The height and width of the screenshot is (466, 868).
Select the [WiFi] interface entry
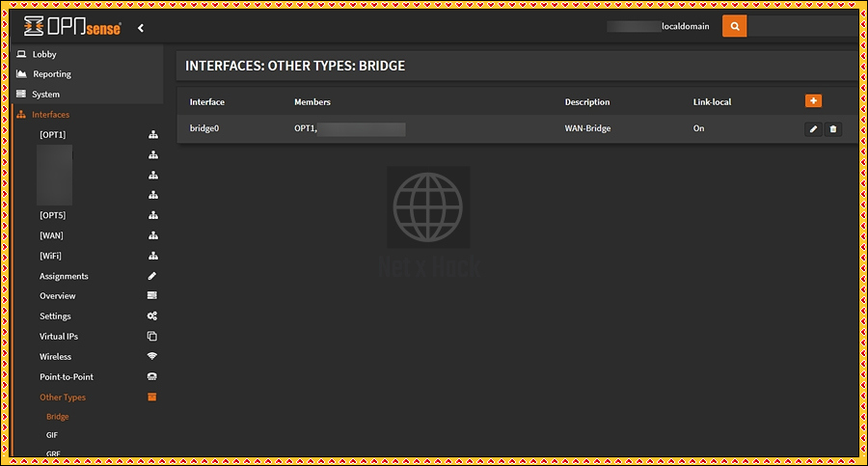click(52, 256)
